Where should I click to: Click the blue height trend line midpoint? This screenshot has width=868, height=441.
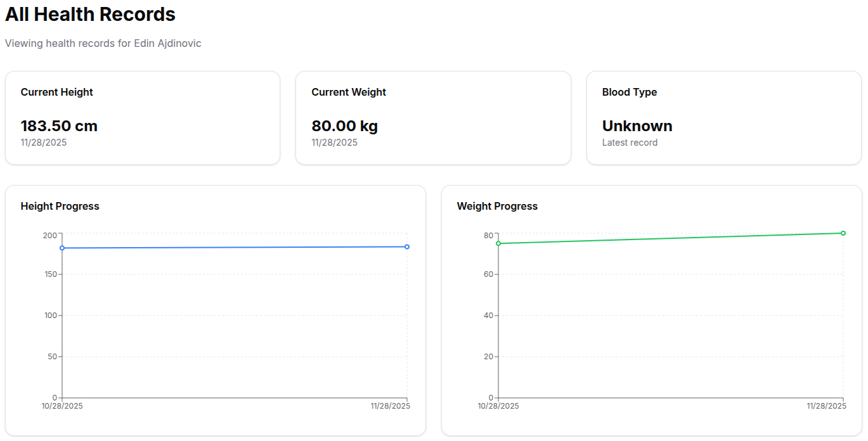[235, 247]
